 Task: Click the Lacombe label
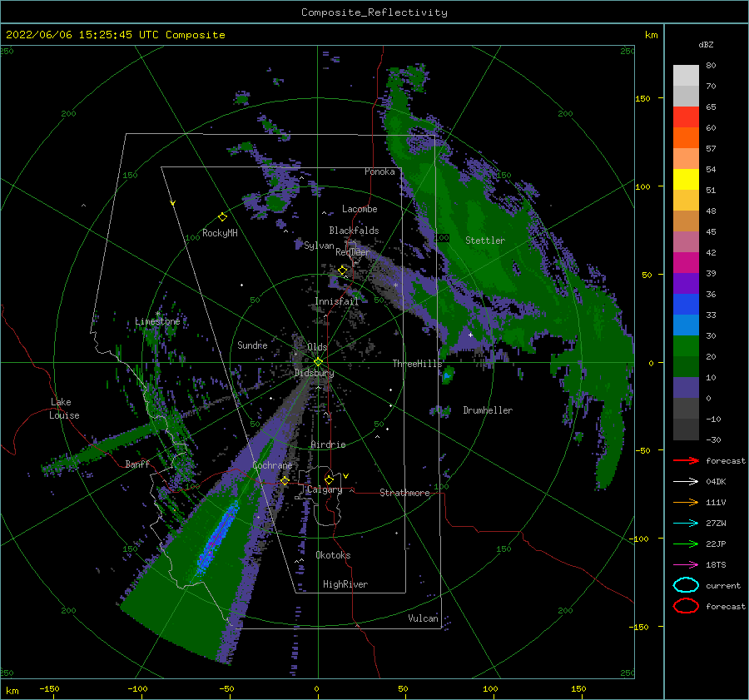[360, 209]
